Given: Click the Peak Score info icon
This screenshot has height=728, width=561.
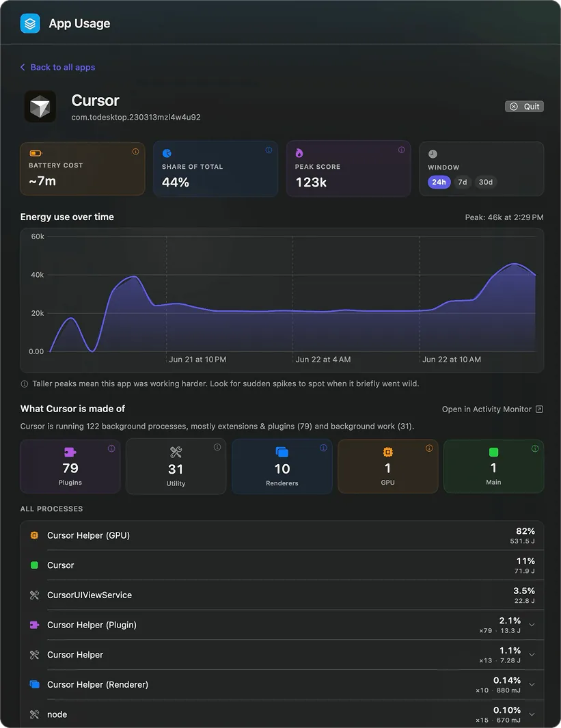Looking at the screenshot, I should point(401,150).
